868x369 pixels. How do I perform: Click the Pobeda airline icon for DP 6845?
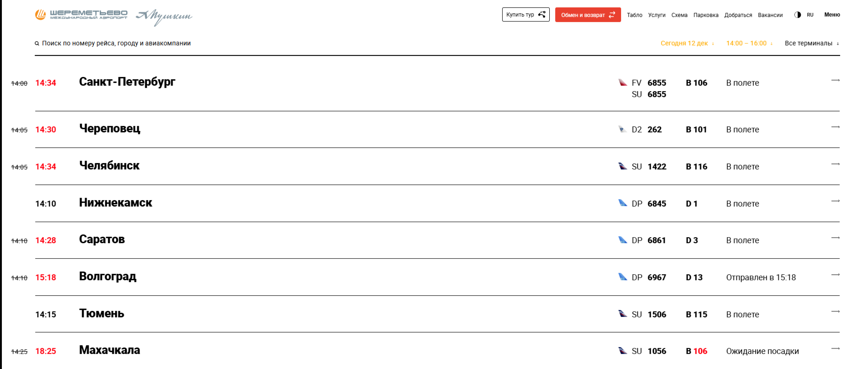point(623,203)
